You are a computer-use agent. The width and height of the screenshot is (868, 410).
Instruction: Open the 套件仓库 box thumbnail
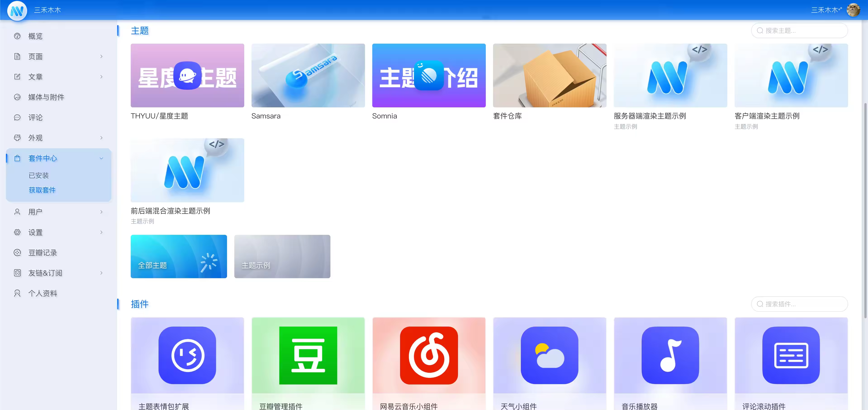550,75
